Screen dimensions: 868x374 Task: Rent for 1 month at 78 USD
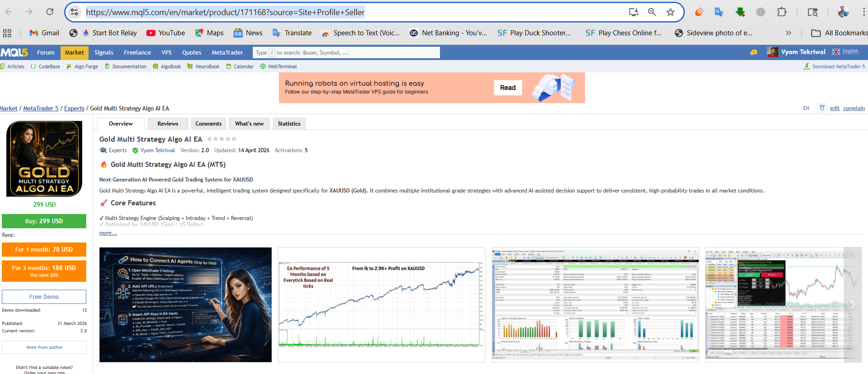point(44,249)
